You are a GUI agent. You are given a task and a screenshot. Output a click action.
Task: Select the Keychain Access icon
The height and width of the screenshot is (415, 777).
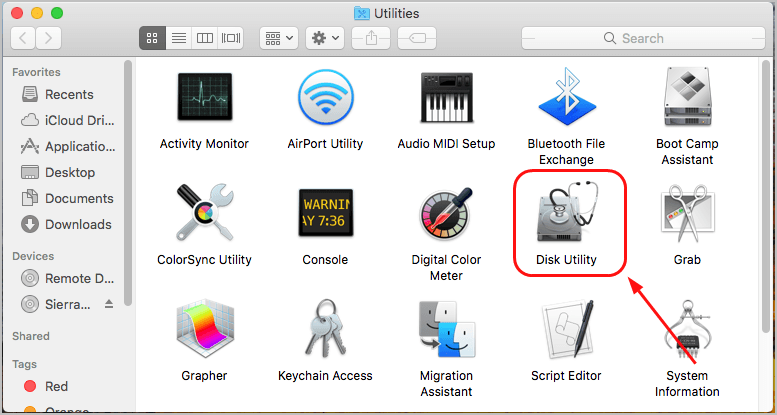[326, 328]
